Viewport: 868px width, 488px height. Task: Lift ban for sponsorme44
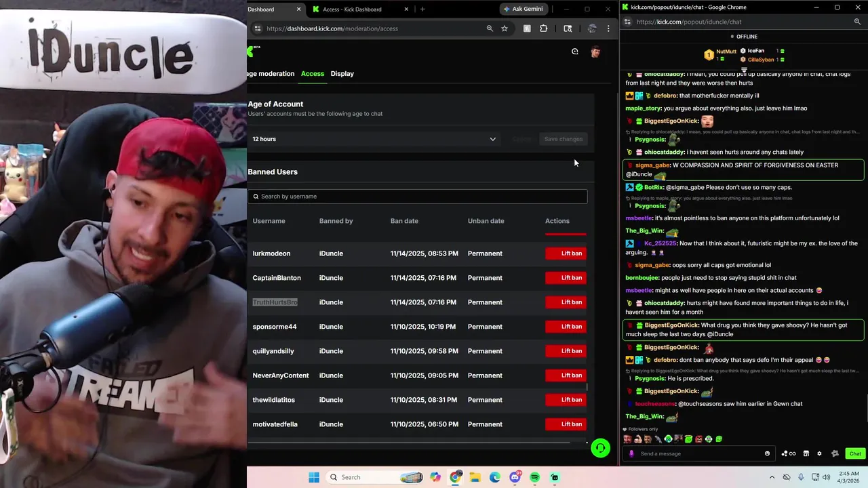566,327
